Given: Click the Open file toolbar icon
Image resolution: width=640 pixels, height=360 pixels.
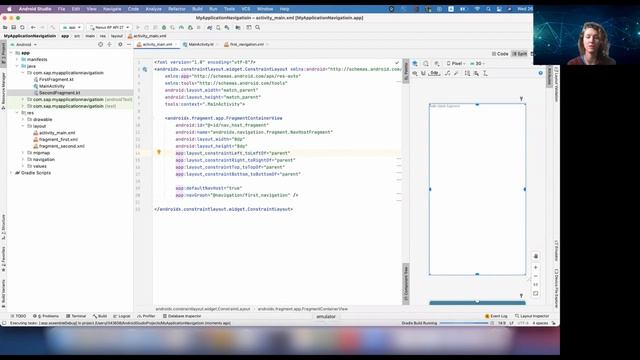Looking at the screenshot, I should [5, 27].
